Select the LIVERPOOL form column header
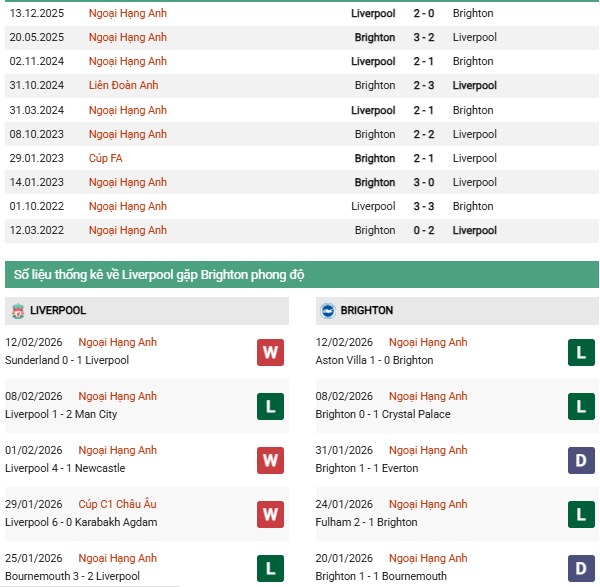This screenshot has height=587, width=600. coord(58,311)
